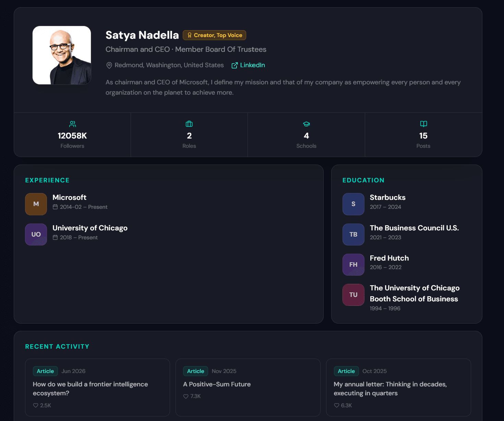The width and height of the screenshot is (504, 421).
Task: Select the RECENT ACTIVITY section heading
Action: [x=57, y=347]
